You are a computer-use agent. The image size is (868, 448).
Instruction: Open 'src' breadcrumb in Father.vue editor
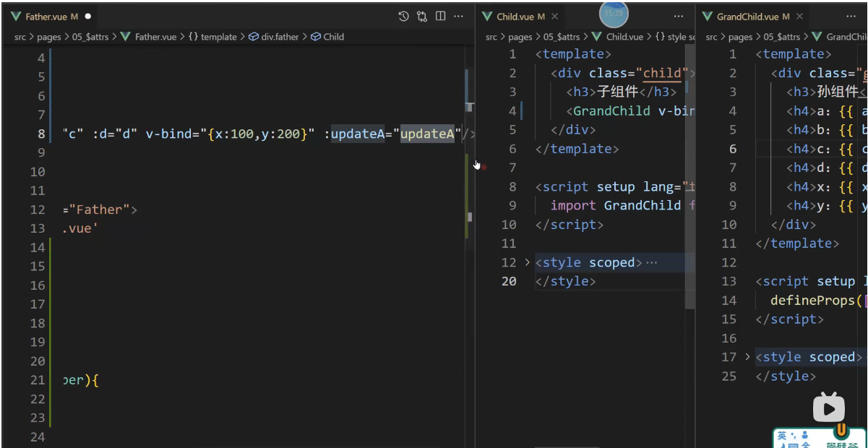(x=20, y=36)
